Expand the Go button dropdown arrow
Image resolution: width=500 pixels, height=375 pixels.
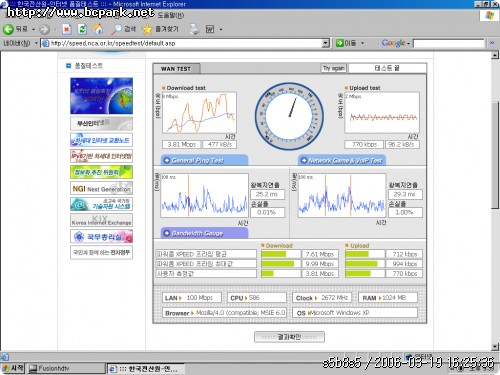click(x=362, y=43)
